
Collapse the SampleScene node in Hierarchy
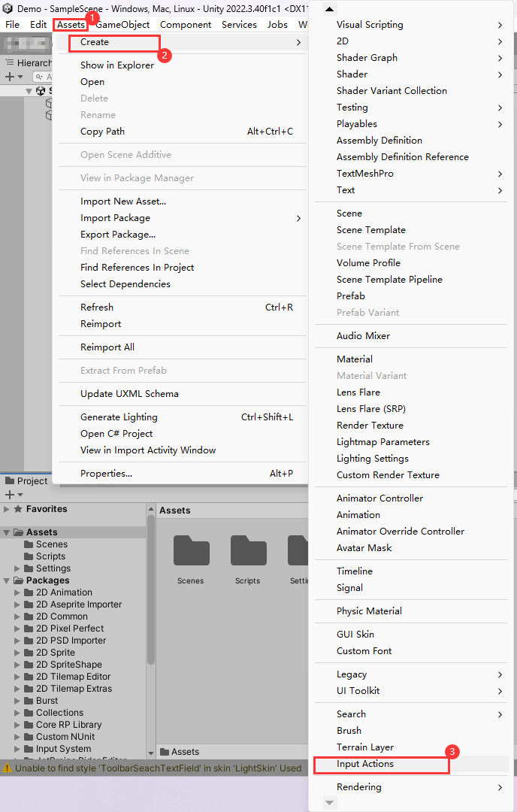pos(29,91)
